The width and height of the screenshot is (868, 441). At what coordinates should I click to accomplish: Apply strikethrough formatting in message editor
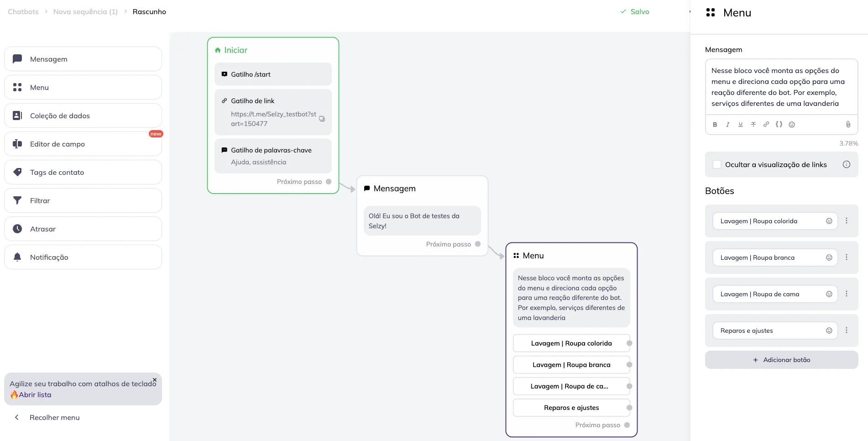(x=753, y=124)
